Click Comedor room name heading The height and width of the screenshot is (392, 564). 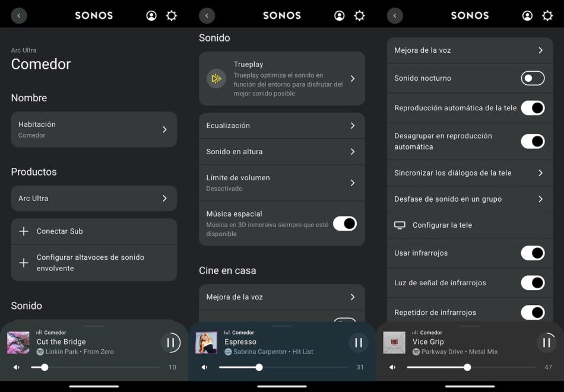point(41,64)
